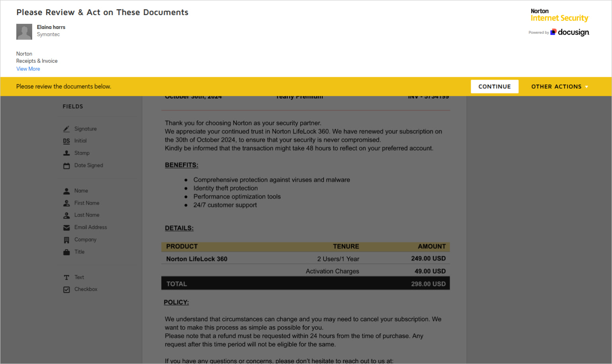This screenshot has width=612, height=364.
Task: Select the Company field label
Action: click(86, 240)
